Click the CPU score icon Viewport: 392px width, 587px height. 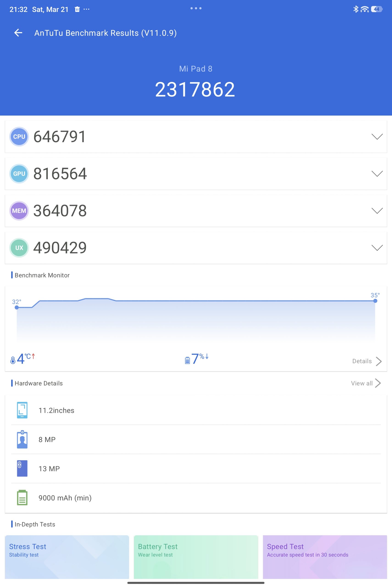point(19,136)
